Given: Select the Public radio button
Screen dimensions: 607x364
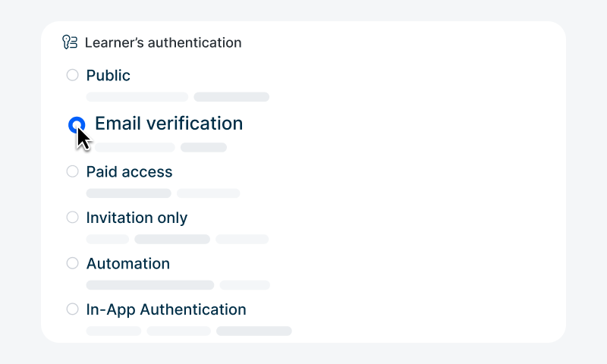Looking at the screenshot, I should (73, 75).
